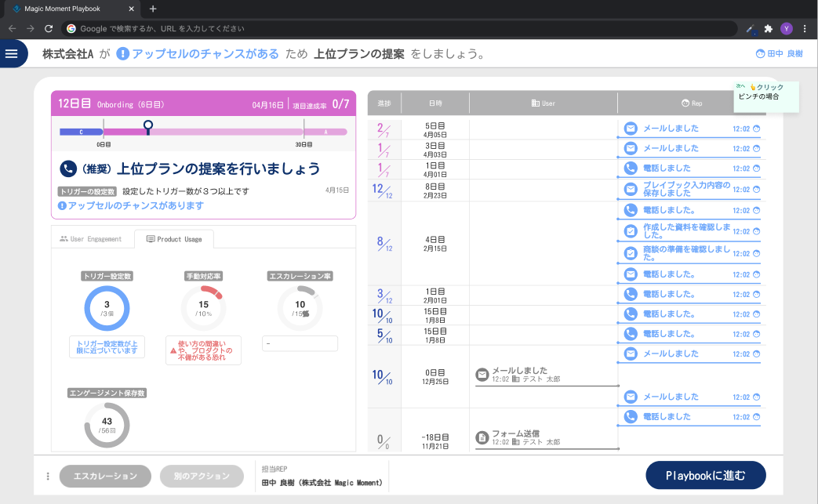This screenshot has width=818, height=504.
Task: Click the エンゲージメント保存数 donut gauge
Action: (107, 425)
